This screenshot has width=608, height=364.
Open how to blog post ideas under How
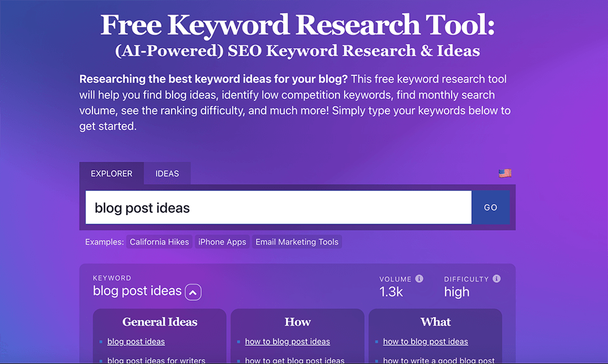(287, 342)
